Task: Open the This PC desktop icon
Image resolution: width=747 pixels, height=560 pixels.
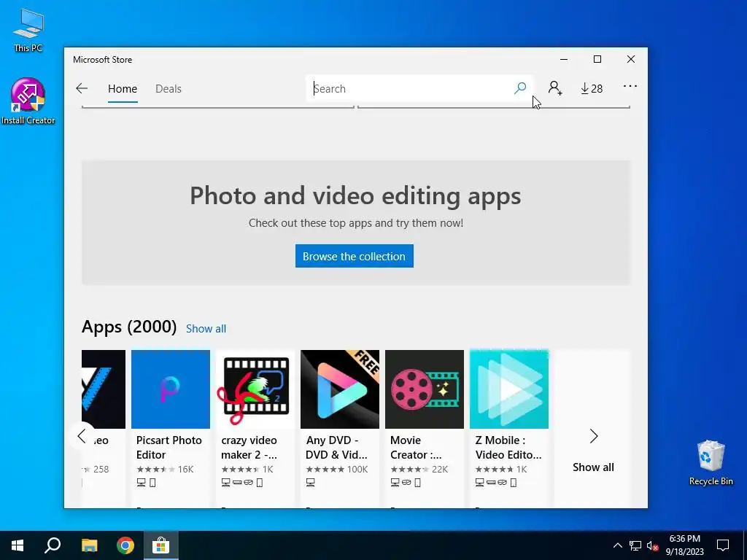Action: [x=28, y=29]
